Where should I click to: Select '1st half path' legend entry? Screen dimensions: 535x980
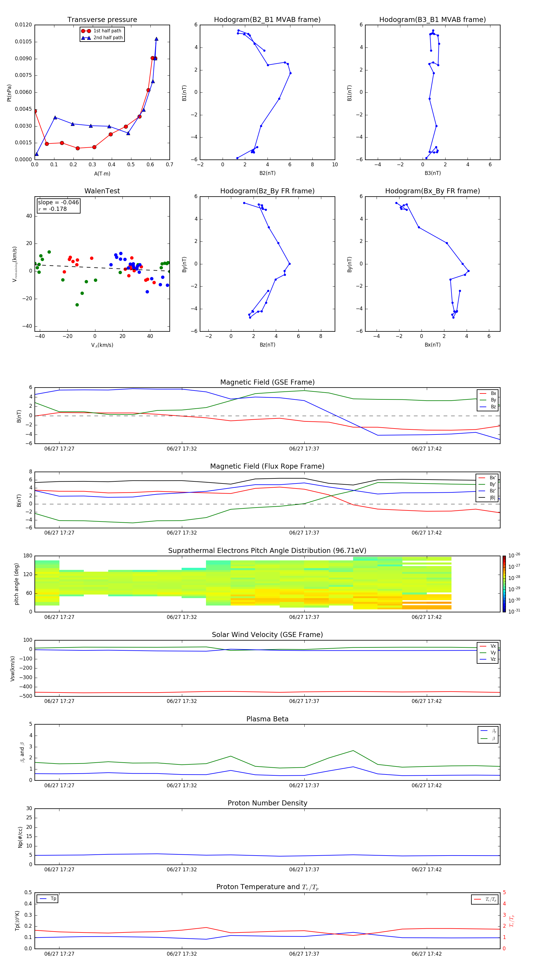click(102, 31)
